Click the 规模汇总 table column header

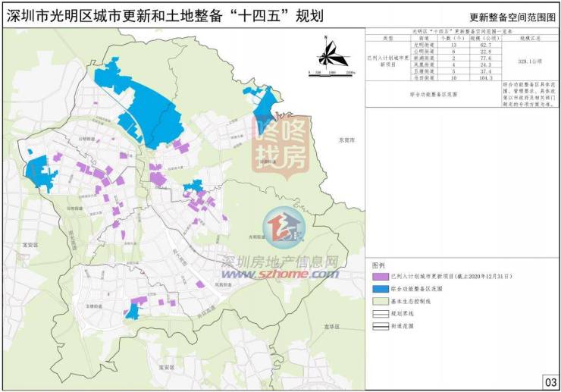(530, 39)
